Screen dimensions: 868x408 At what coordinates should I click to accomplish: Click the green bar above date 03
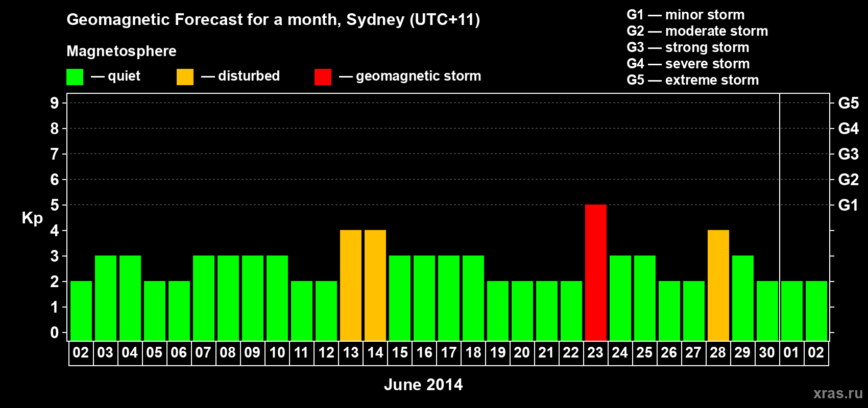[x=106, y=298]
